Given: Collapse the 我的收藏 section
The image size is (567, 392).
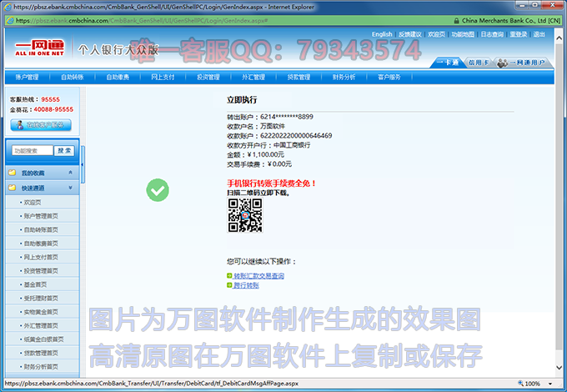Looking at the screenshot, I should 70,173.
